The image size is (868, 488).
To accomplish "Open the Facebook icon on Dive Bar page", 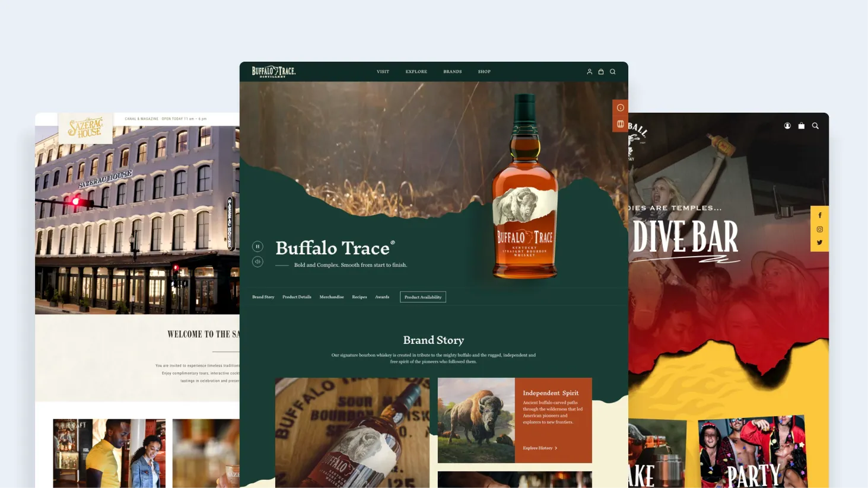I will (820, 215).
